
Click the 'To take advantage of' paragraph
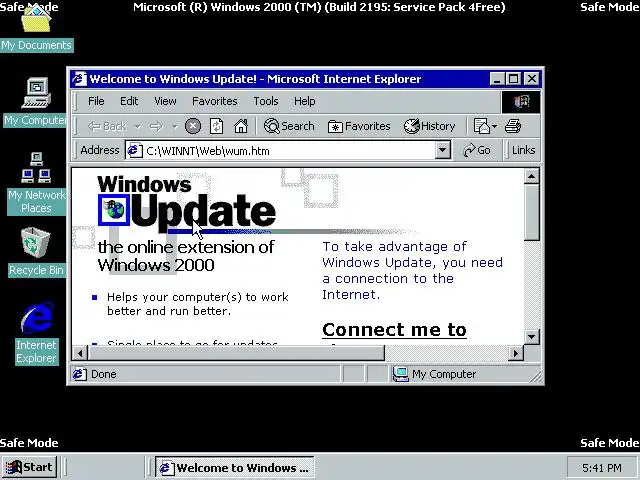click(412, 271)
